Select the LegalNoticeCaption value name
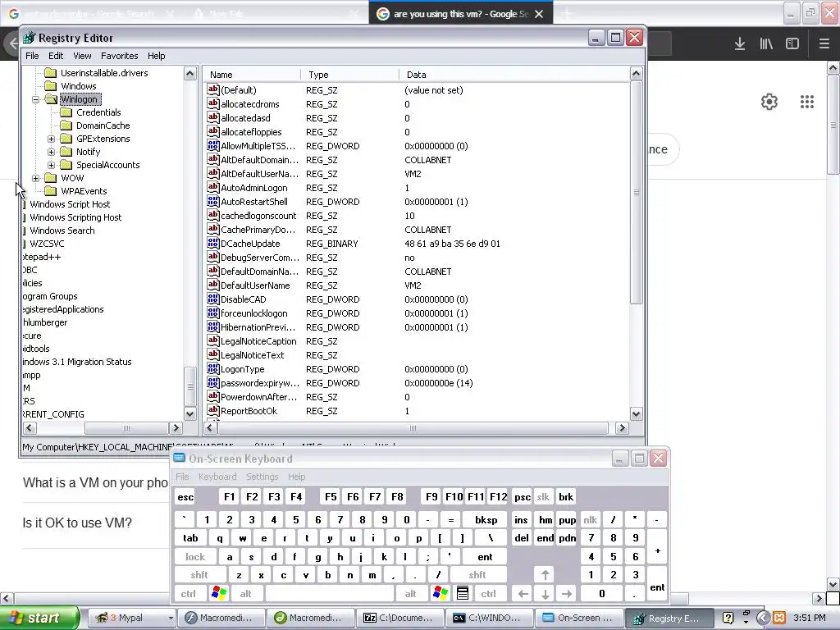Viewport: 840px width, 630px height. (x=258, y=341)
